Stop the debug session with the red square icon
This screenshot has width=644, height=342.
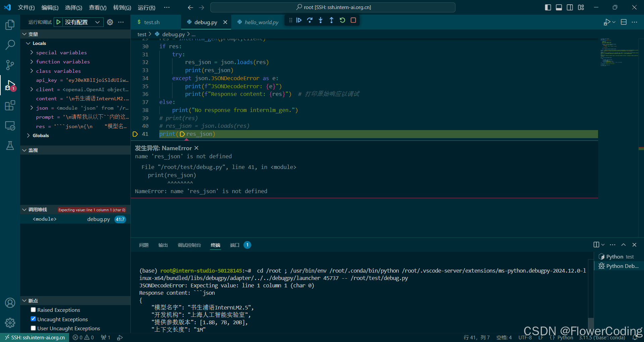click(x=353, y=20)
